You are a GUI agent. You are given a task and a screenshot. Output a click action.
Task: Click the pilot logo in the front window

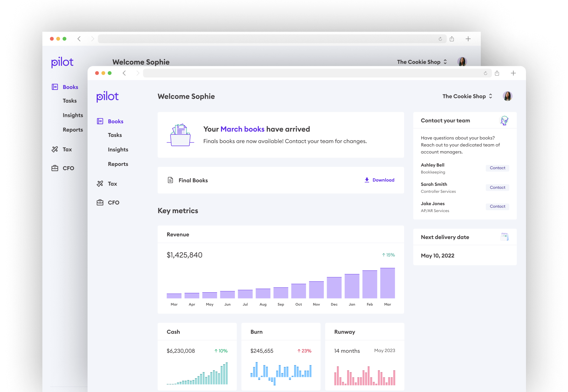click(x=108, y=97)
